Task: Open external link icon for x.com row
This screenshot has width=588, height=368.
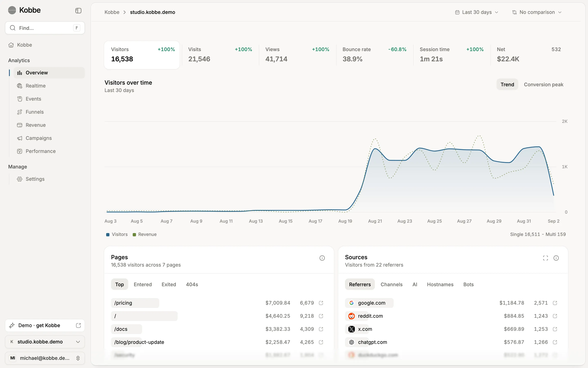Action: [x=555, y=329]
